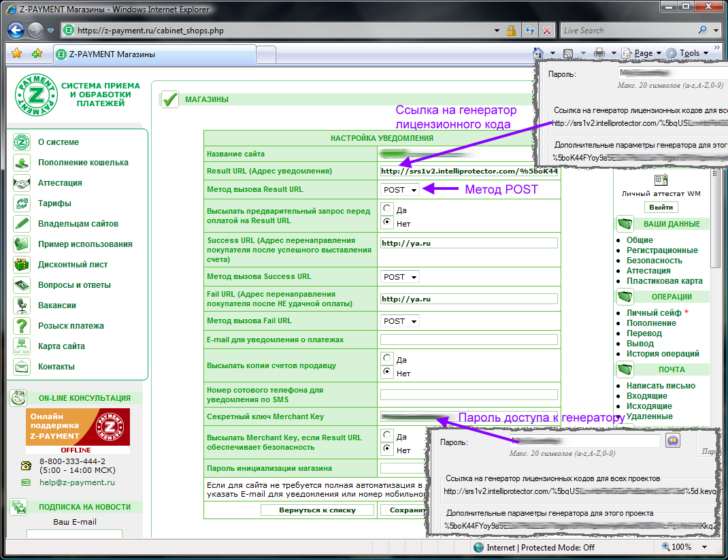Click the Выйти logout button
The width and height of the screenshot is (728, 560).
(661, 207)
